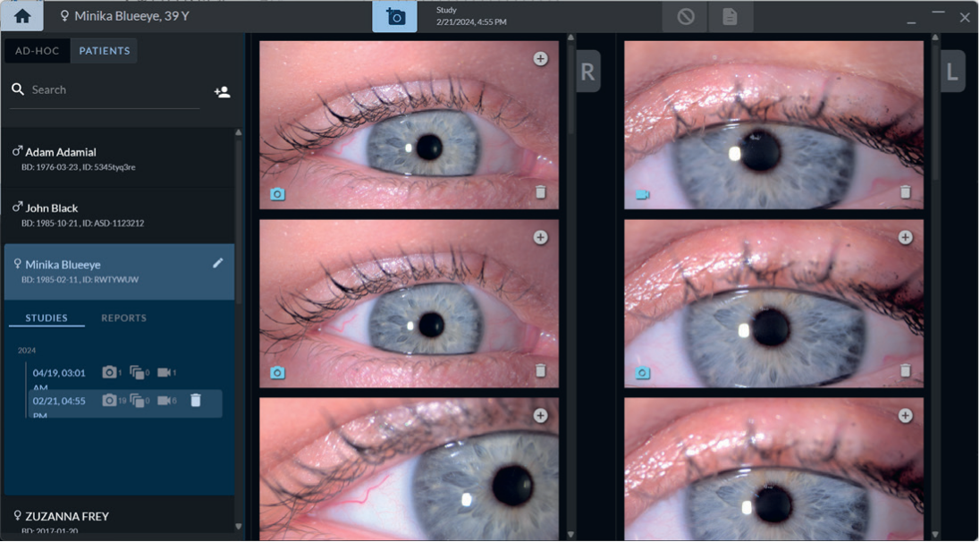Open the 04/19, 03:01 AM study
Screen dimensions: 980x542
125,375
